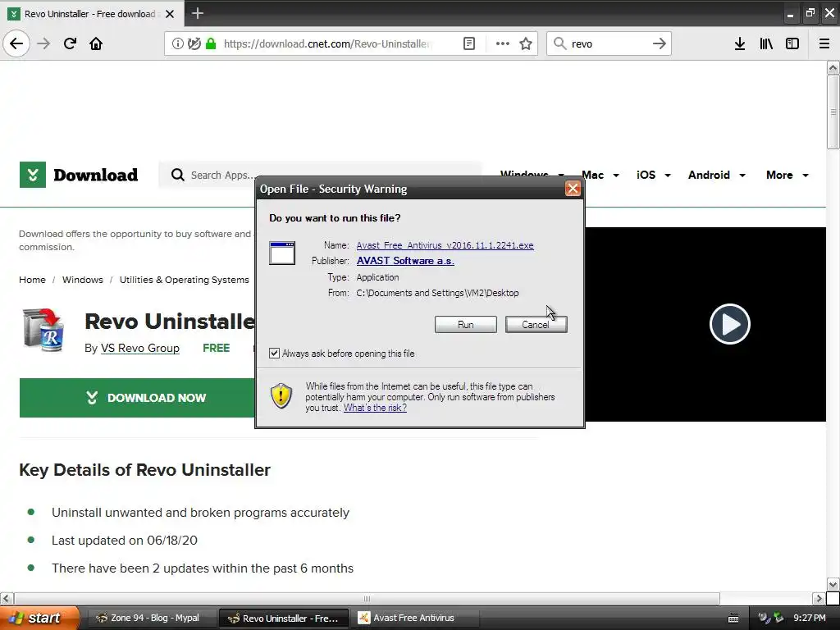Open the downloads arrow icon in toolbar
This screenshot has height=630, width=840.
click(740, 43)
